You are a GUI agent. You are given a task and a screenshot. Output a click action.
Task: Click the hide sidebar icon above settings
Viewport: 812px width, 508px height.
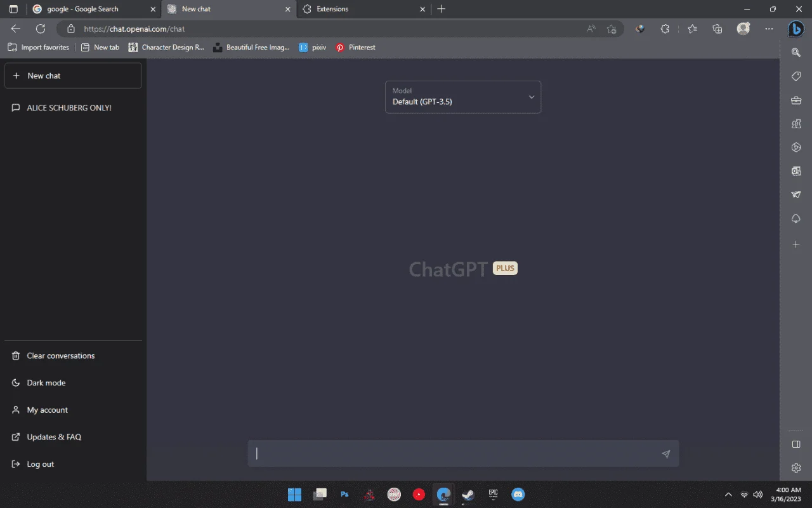pos(796,444)
